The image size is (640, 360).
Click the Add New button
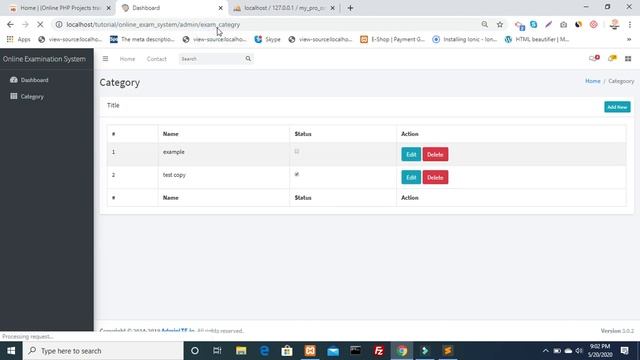(x=617, y=107)
